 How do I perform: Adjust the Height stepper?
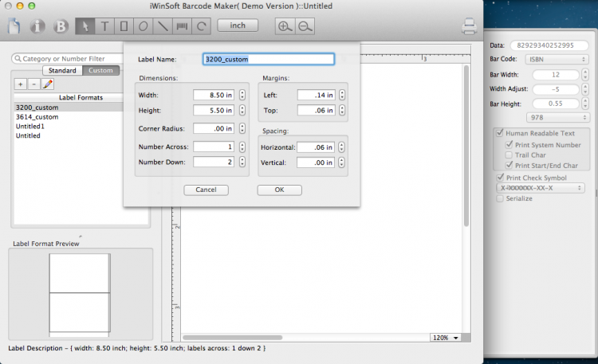(242, 110)
